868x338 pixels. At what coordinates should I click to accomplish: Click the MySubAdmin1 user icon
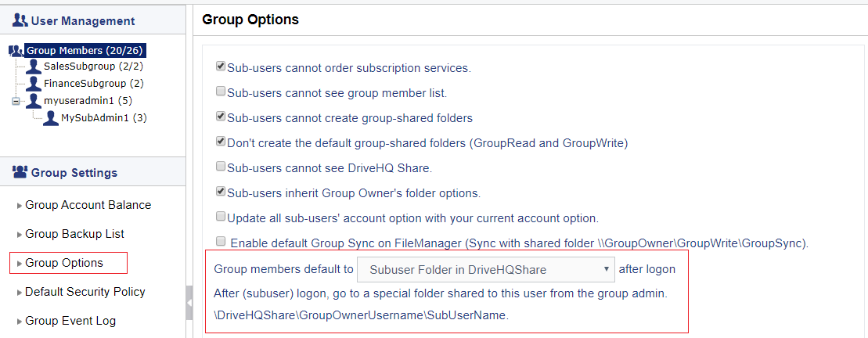(51, 118)
